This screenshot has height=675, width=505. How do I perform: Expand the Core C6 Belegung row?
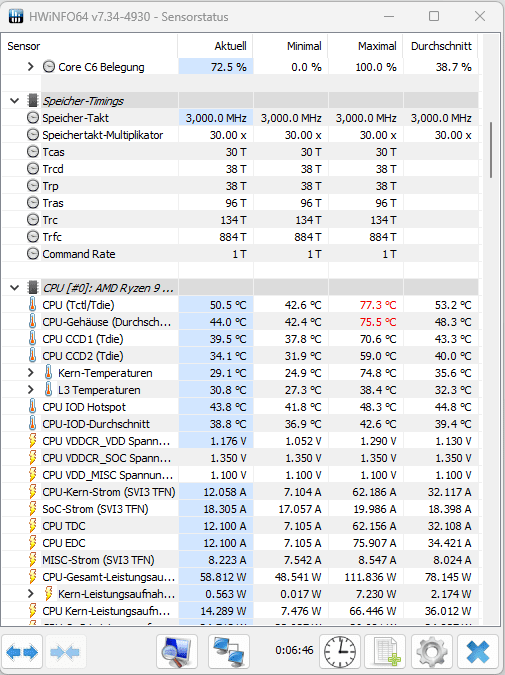tap(31, 67)
